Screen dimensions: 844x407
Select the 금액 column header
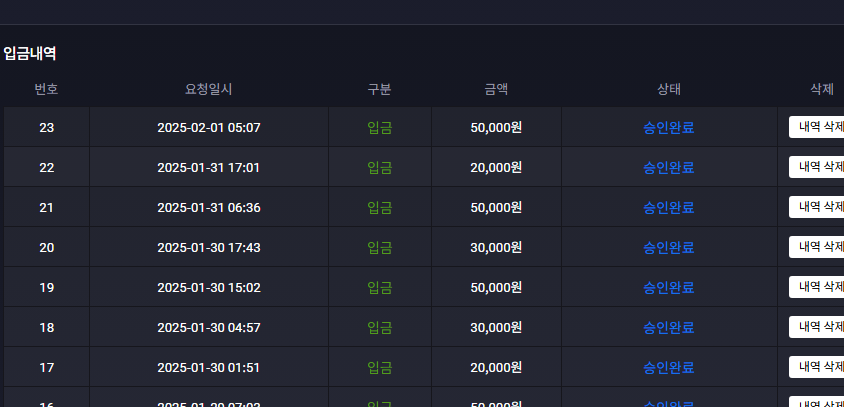(x=496, y=89)
